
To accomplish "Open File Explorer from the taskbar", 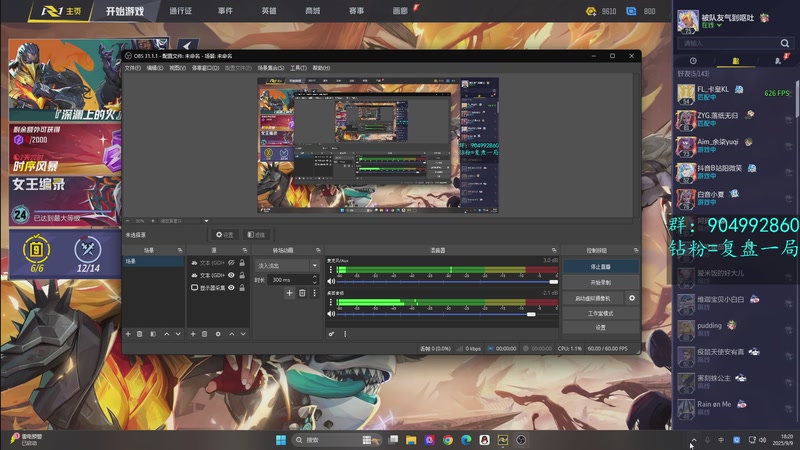I will pos(411,440).
